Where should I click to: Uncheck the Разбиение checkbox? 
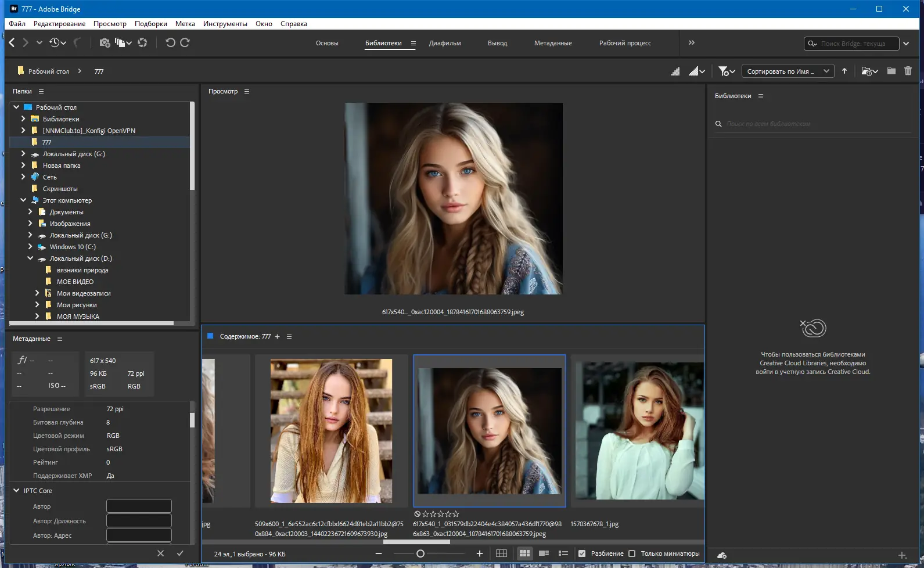(x=582, y=553)
